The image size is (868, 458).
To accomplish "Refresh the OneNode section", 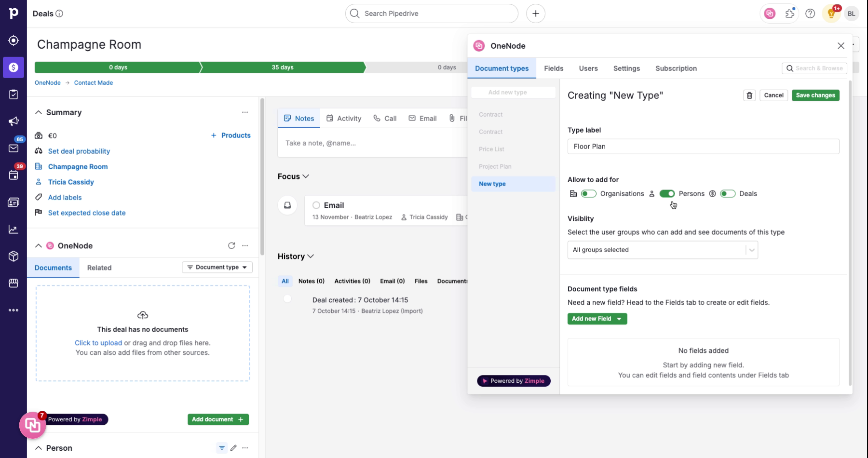I will click(x=231, y=245).
